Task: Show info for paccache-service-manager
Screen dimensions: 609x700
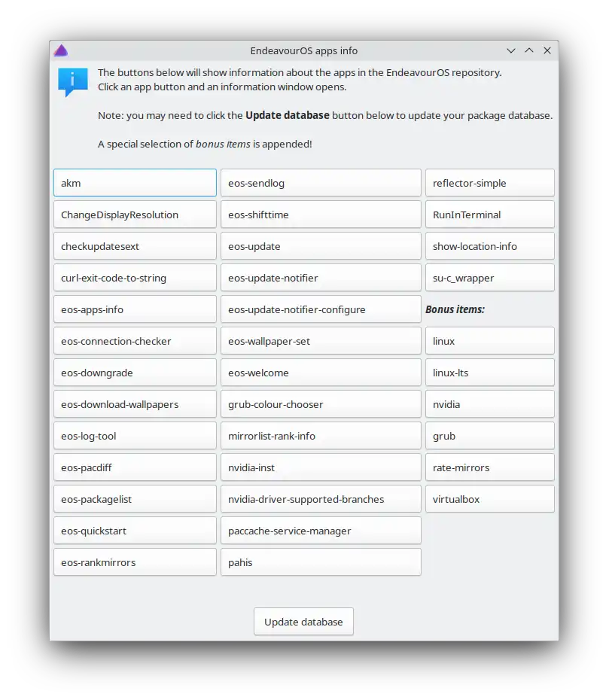Action: [x=320, y=531]
